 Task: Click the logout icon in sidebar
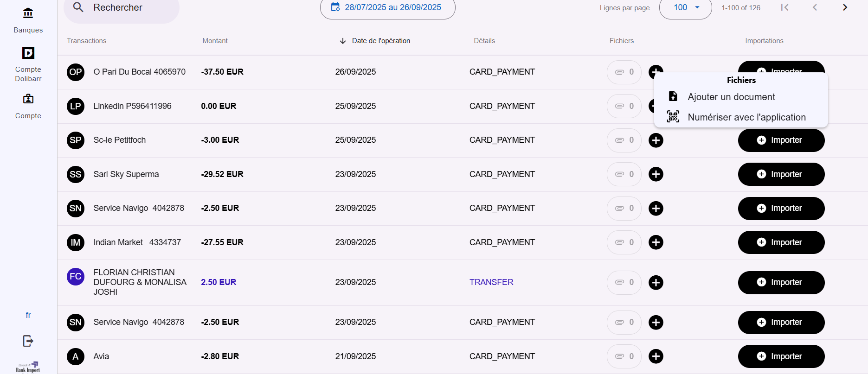(28, 341)
